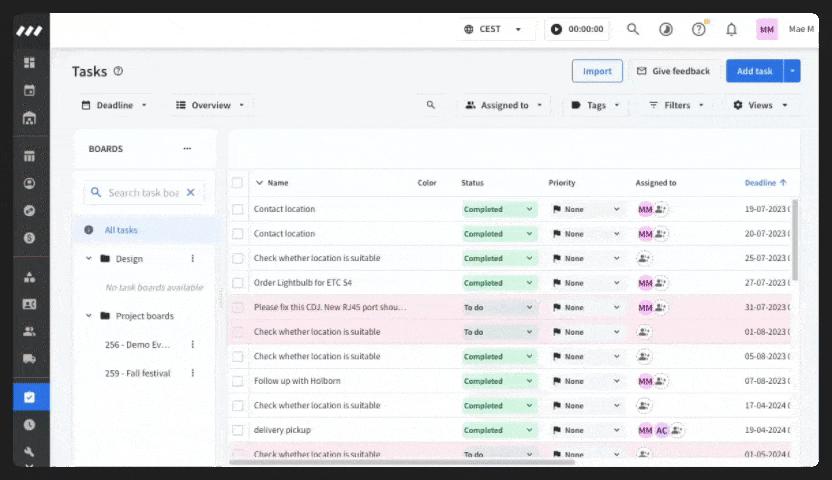832x480 pixels.
Task: Click the add assignee icon on delivery pickup row
Action: coord(677,430)
